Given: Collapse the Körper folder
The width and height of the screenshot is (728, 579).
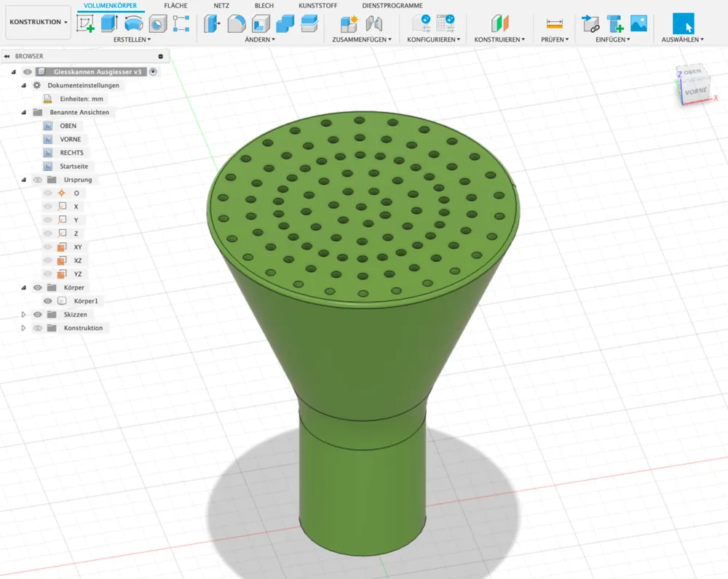Looking at the screenshot, I should pos(24,287).
